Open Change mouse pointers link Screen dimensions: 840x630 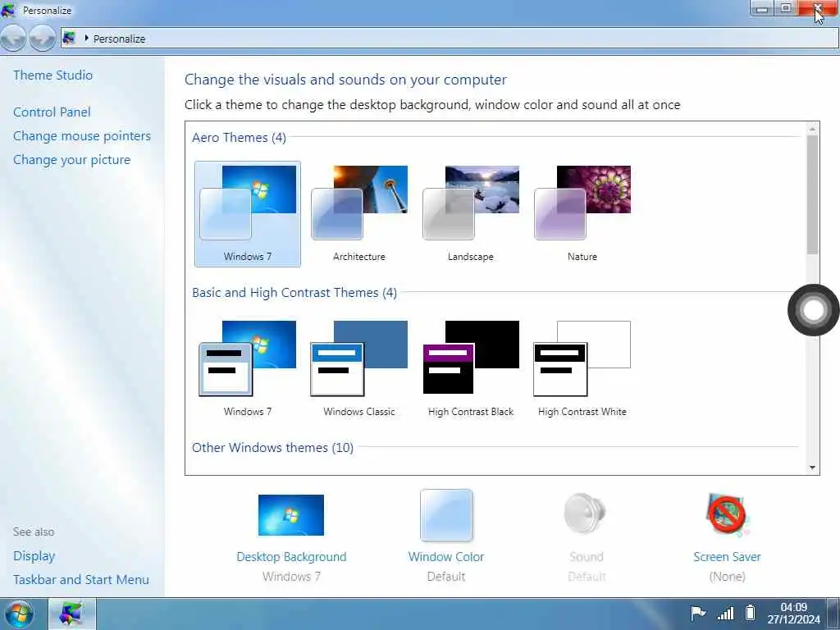tap(82, 136)
